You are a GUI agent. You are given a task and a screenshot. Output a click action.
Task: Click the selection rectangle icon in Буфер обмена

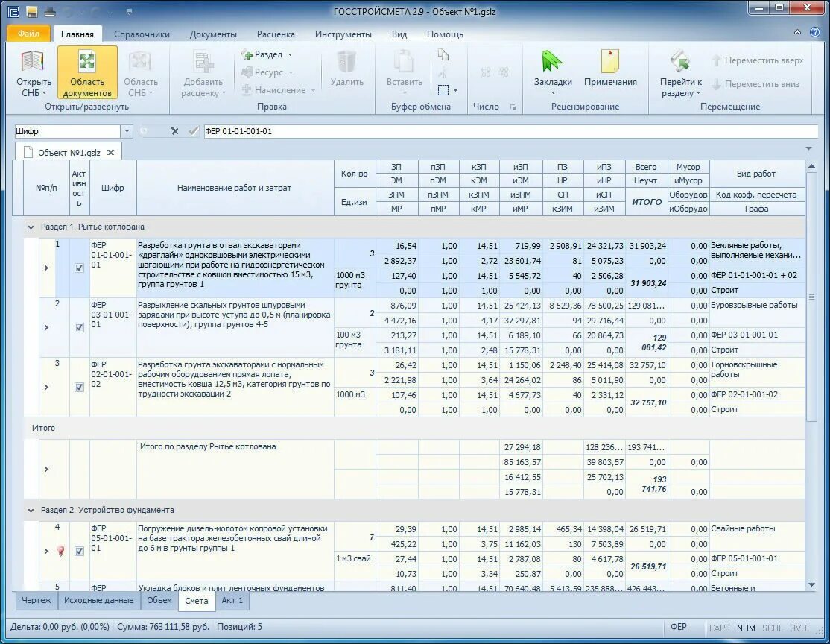click(x=443, y=90)
